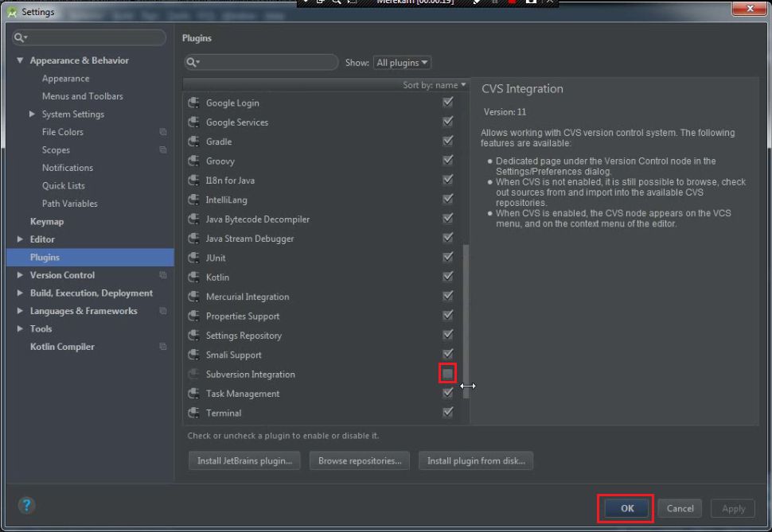Open the help question mark icon
Screen dimensions: 772x532
click(x=26, y=505)
